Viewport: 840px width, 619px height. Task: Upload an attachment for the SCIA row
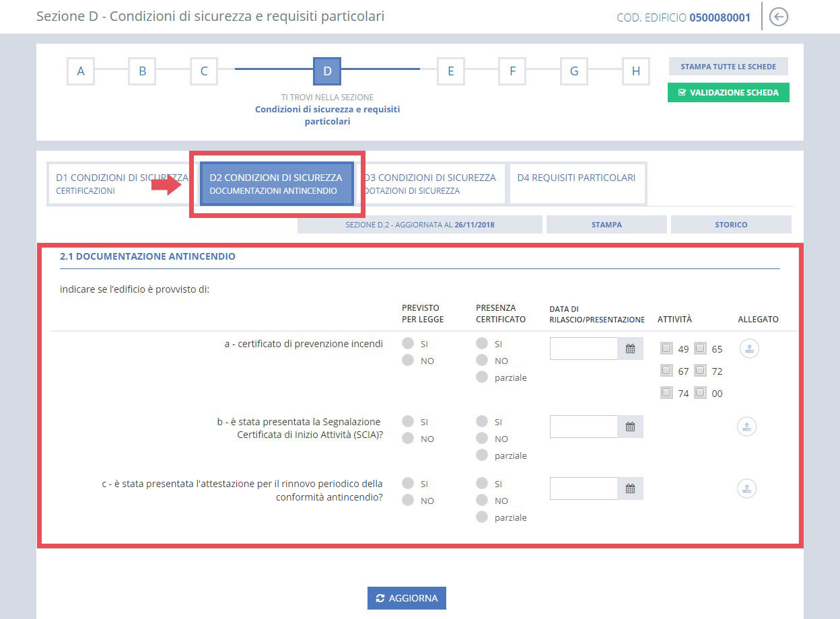click(746, 427)
